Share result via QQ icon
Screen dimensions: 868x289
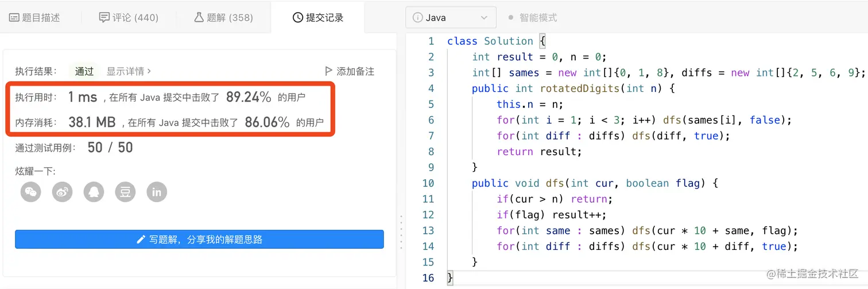(x=94, y=192)
